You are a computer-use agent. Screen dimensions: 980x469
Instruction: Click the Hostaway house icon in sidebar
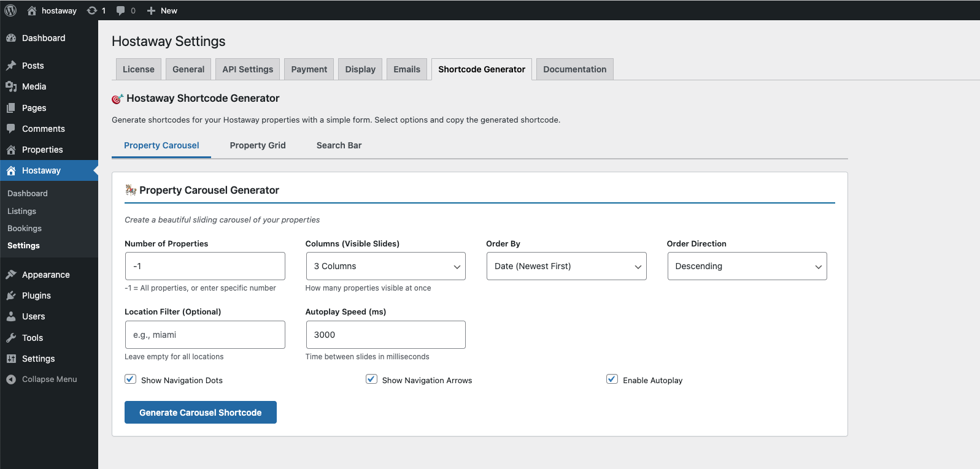(x=11, y=170)
